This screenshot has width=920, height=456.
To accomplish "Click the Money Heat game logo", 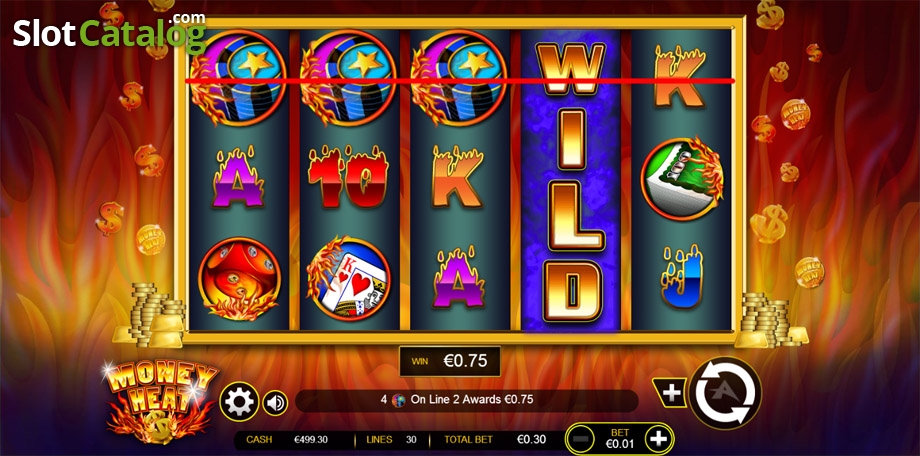I will [161, 402].
